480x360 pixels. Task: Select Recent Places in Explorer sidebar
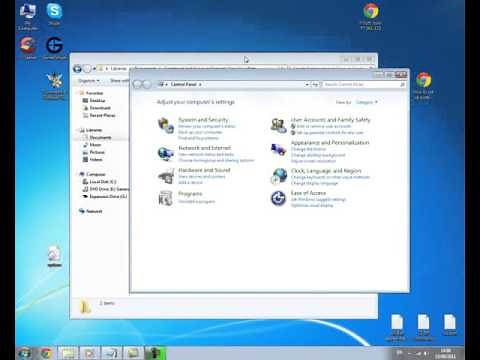tap(99, 115)
